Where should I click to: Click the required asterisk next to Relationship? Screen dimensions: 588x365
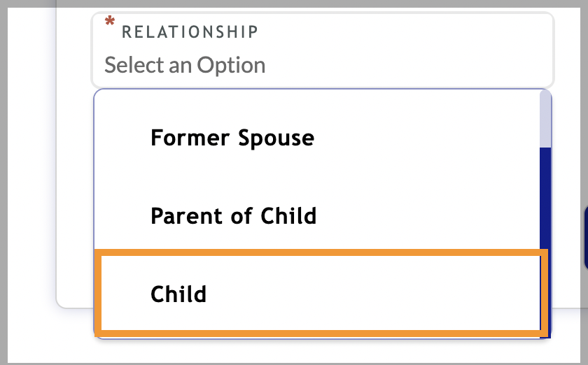pyautogui.click(x=110, y=23)
